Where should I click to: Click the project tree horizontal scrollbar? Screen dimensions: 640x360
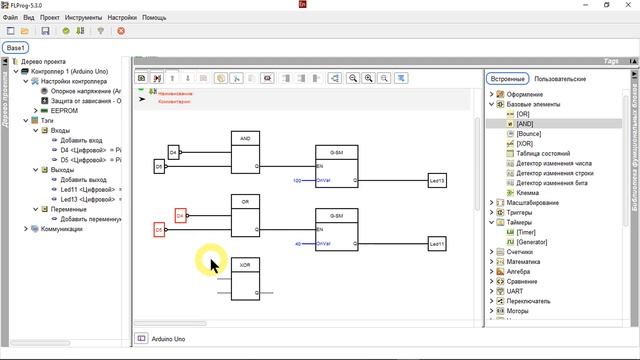[40, 343]
